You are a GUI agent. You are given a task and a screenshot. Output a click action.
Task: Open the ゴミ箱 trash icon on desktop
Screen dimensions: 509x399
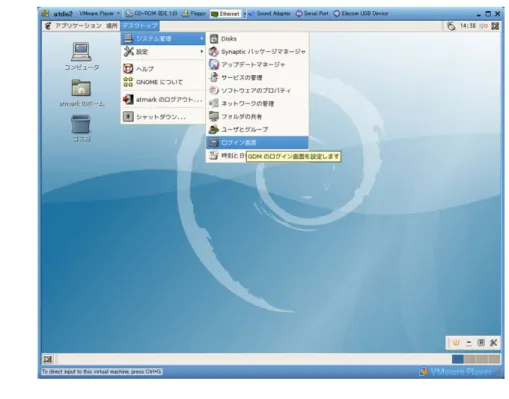coord(81,128)
